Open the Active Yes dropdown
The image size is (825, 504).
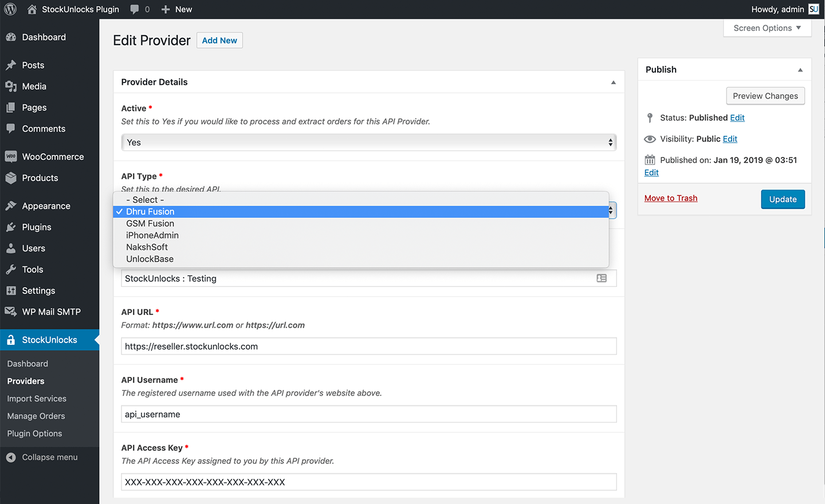point(368,143)
